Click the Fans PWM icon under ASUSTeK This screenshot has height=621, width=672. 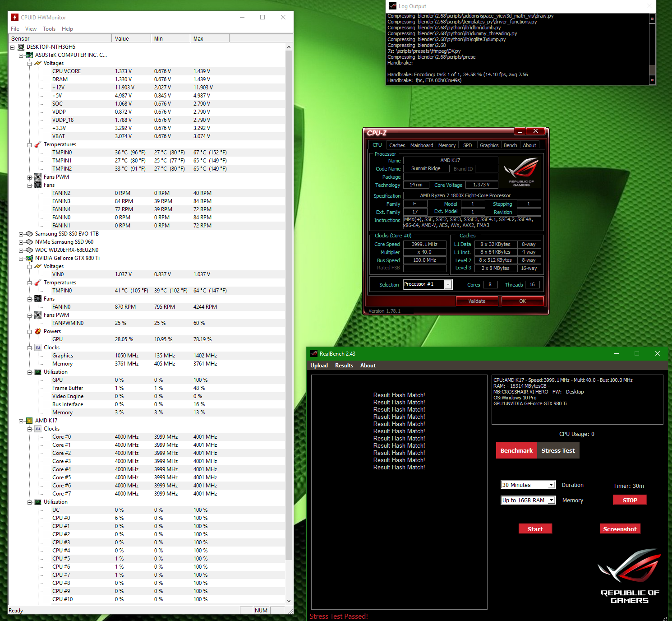[x=38, y=177]
